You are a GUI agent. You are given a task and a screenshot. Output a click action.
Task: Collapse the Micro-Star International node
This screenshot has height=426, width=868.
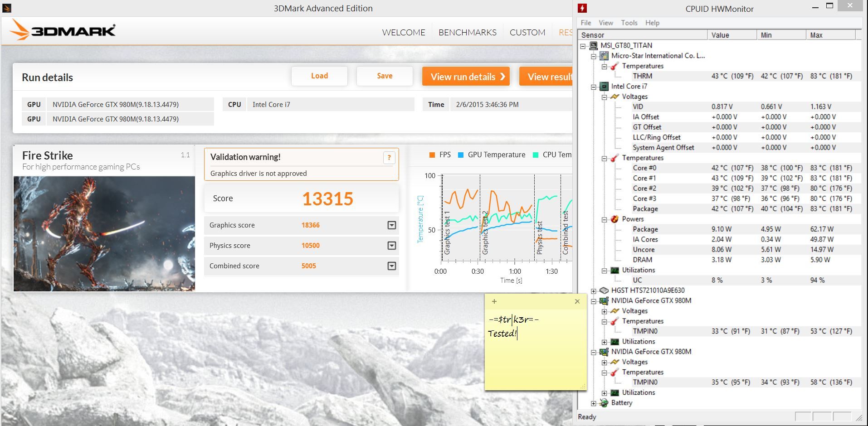[x=594, y=56]
